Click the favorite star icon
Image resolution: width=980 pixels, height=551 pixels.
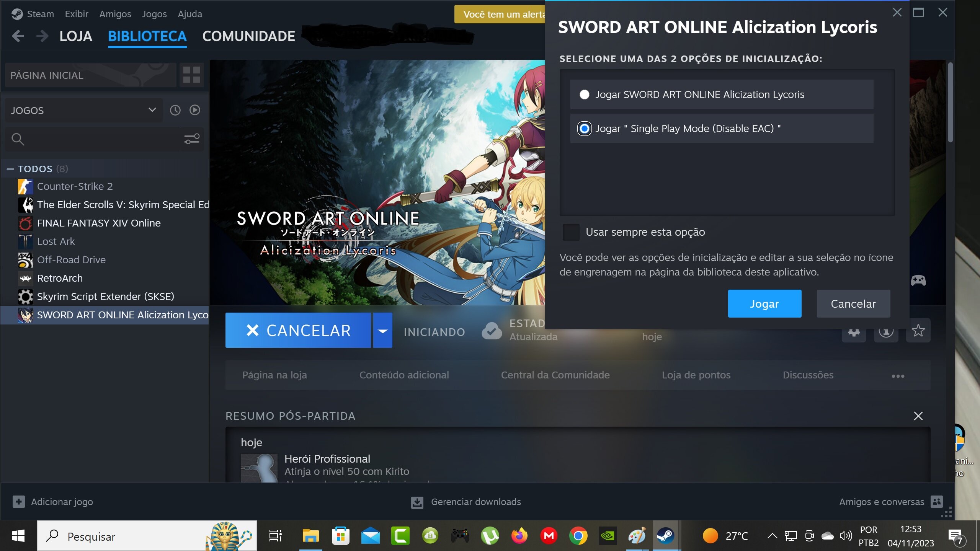coord(918,330)
